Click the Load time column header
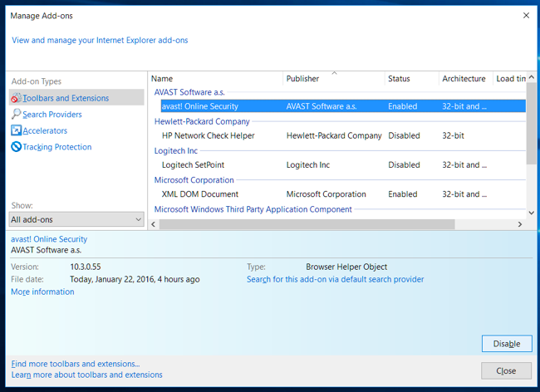 510,78
